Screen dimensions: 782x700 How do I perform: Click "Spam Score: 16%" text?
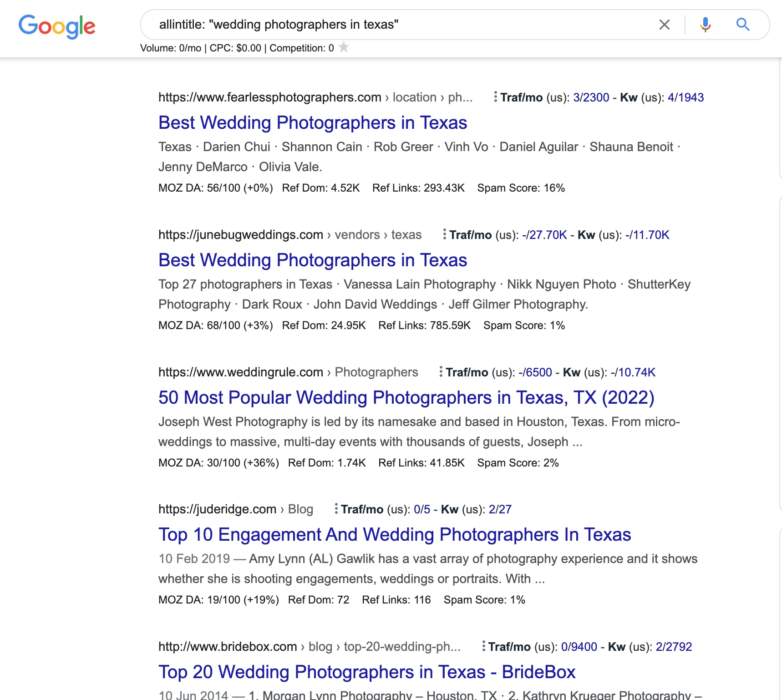(x=521, y=188)
